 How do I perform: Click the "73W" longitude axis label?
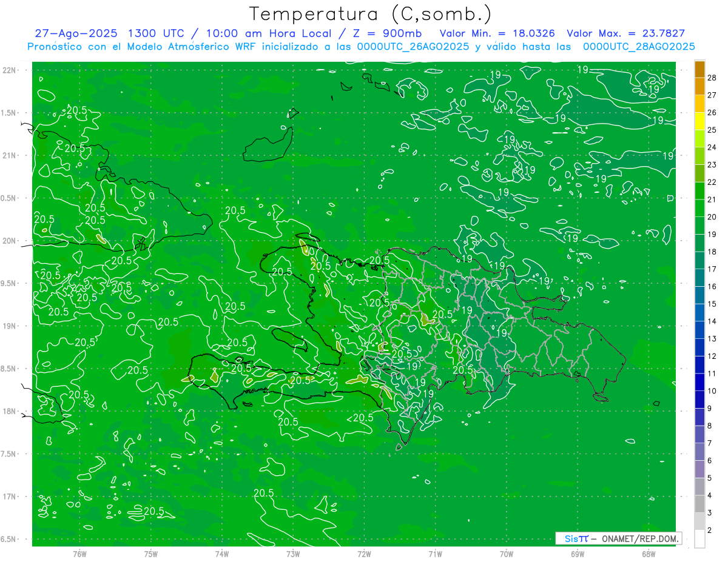point(293,554)
